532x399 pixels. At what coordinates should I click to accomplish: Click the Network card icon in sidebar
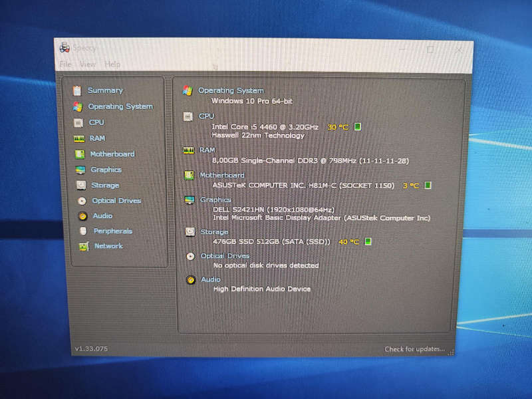pyautogui.click(x=84, y=246)
